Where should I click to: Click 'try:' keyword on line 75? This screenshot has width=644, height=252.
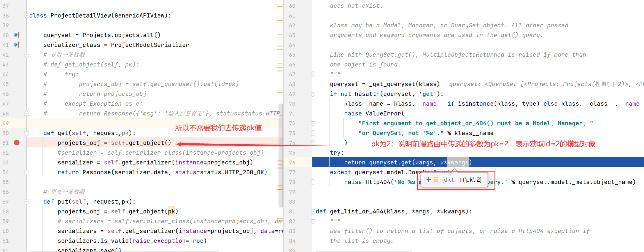(337, 153)
